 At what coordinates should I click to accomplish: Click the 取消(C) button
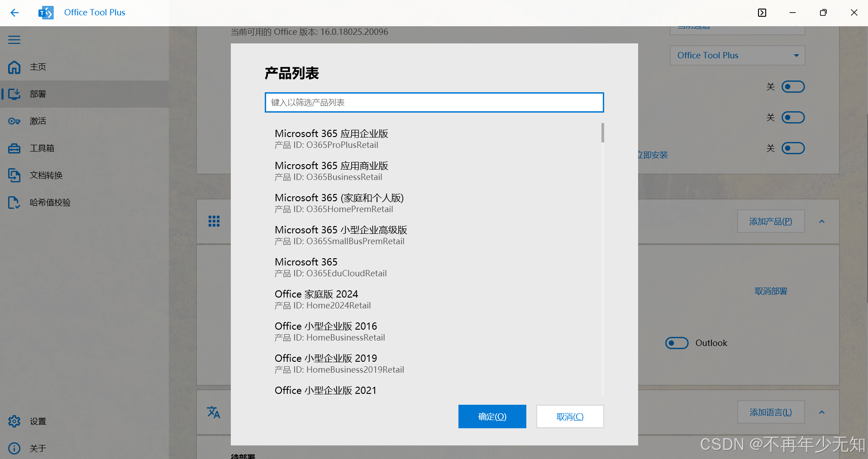(570, 416)
